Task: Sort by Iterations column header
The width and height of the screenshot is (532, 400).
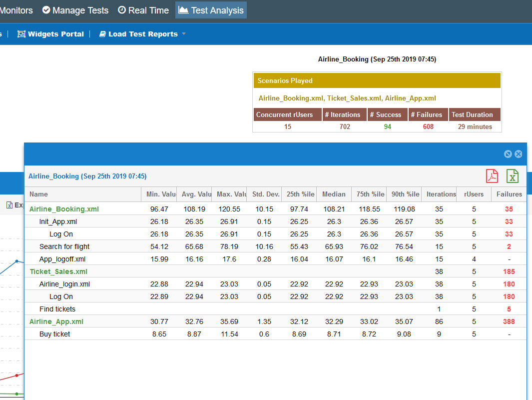Action: pos(439,194)
